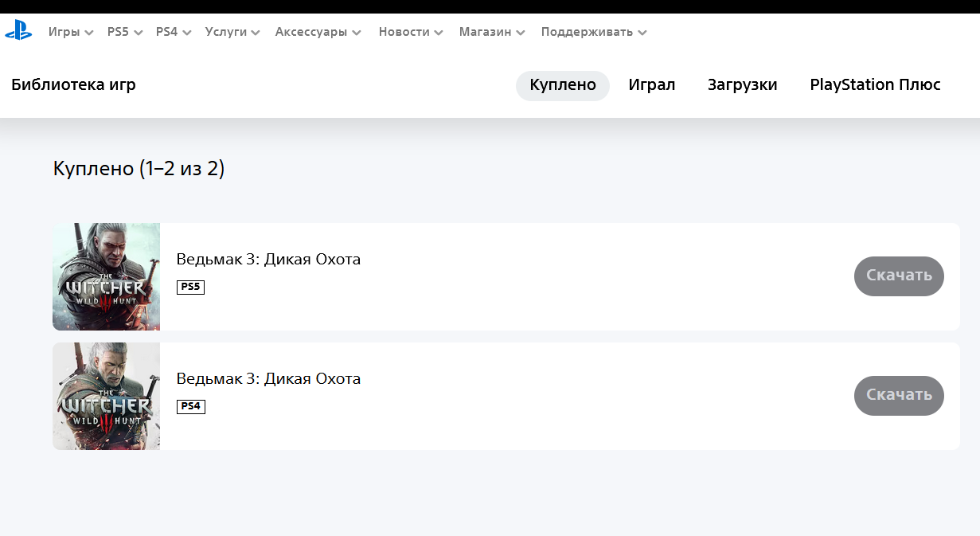The image size is (980, 536).
Task: Open the PS5 Witcher 3 cover thumbnail
Action: (x=107, y=276)
